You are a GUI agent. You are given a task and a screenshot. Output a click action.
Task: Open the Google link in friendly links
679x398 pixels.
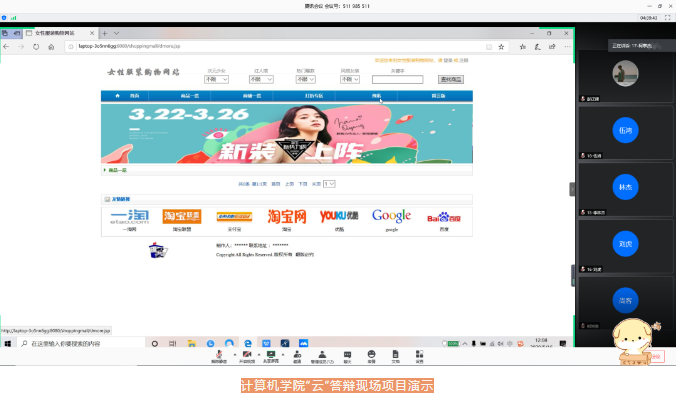pyautogui.click(x=391, y=220)
